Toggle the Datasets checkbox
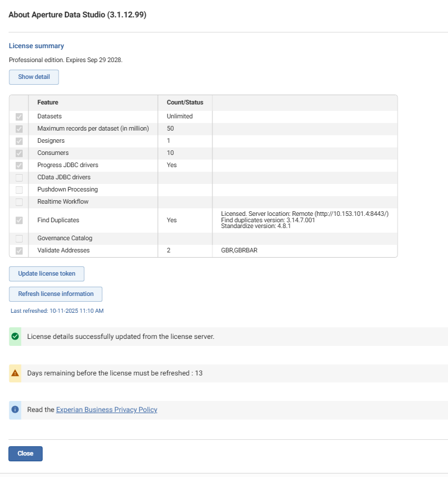 tap(19, 117)
